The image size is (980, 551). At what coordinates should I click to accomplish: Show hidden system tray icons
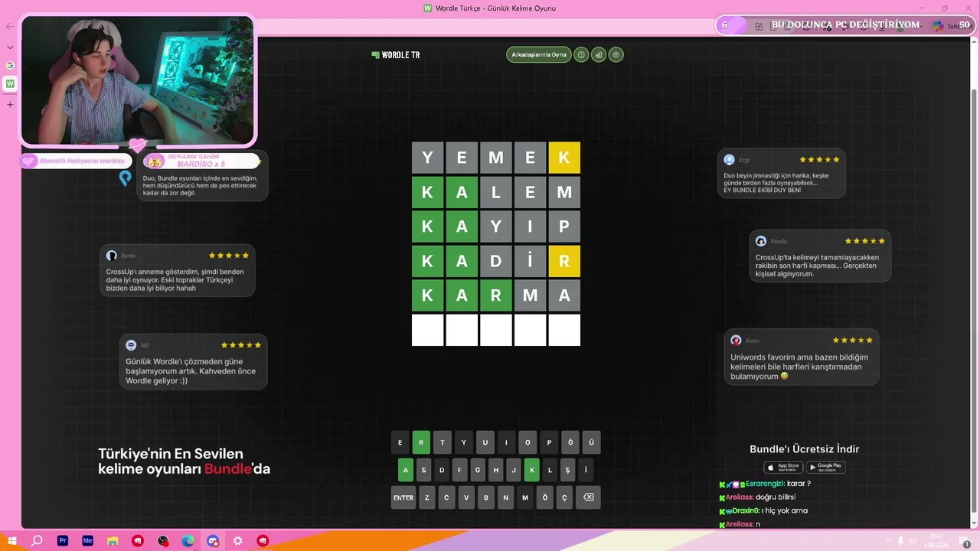click(x=888, y=541)
